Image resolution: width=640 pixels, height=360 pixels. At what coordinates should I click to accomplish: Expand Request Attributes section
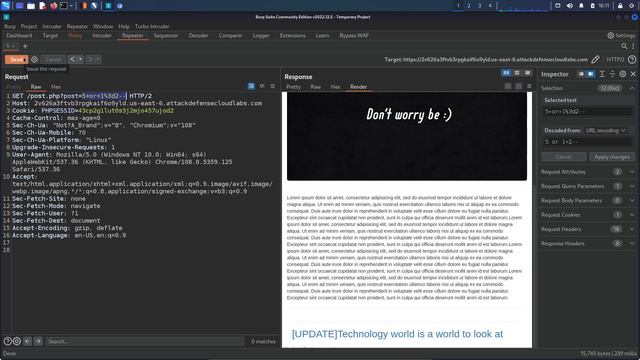pos(588,172)
